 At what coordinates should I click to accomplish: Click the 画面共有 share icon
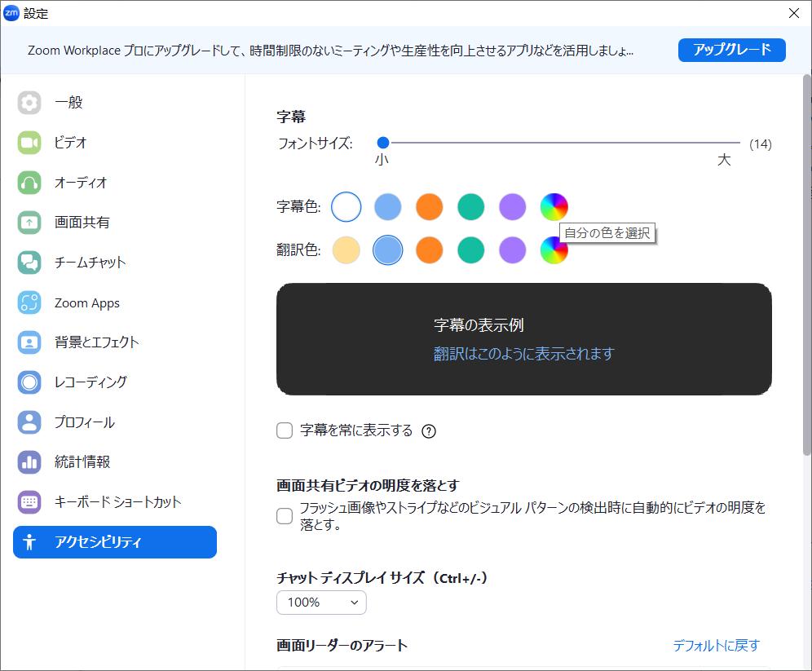coord(29,223)
